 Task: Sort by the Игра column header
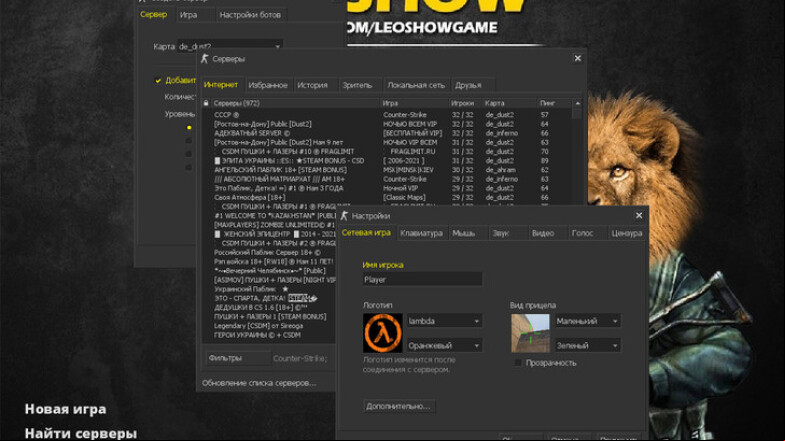click(x=415, y=103)
